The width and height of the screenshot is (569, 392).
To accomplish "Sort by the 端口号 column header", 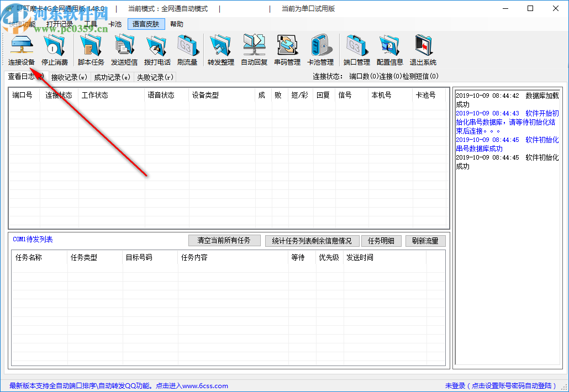I will pyautogui.click(x=24, y=95).
